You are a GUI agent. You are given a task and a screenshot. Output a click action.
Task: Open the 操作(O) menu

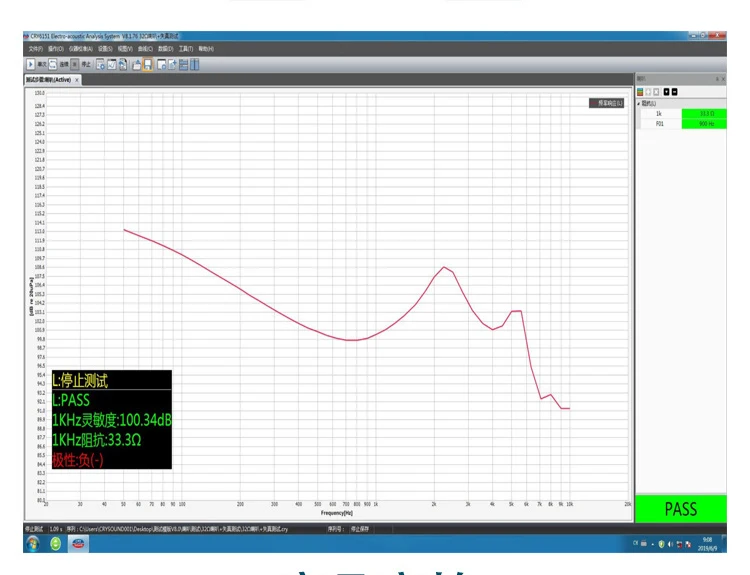click(x=55, y=49)
